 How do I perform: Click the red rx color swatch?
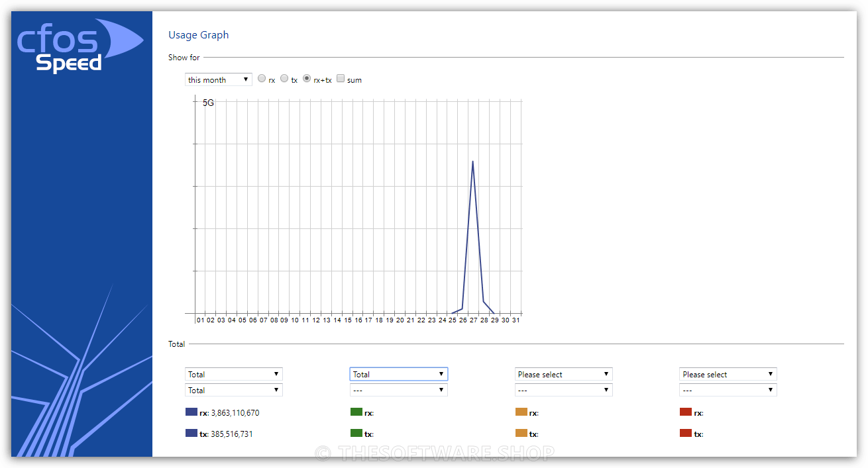685,412
